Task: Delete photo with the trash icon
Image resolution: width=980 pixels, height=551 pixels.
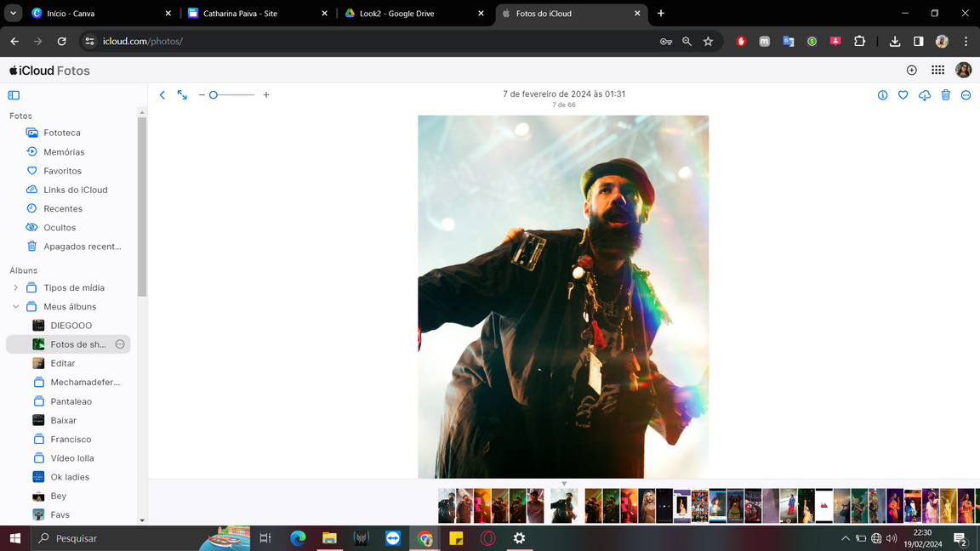Action: [945, 95]
